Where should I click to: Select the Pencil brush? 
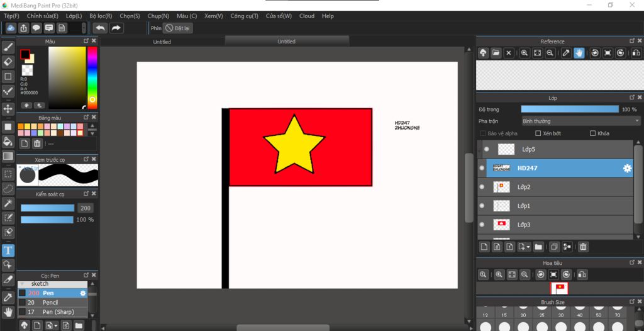tap(53, 302)
